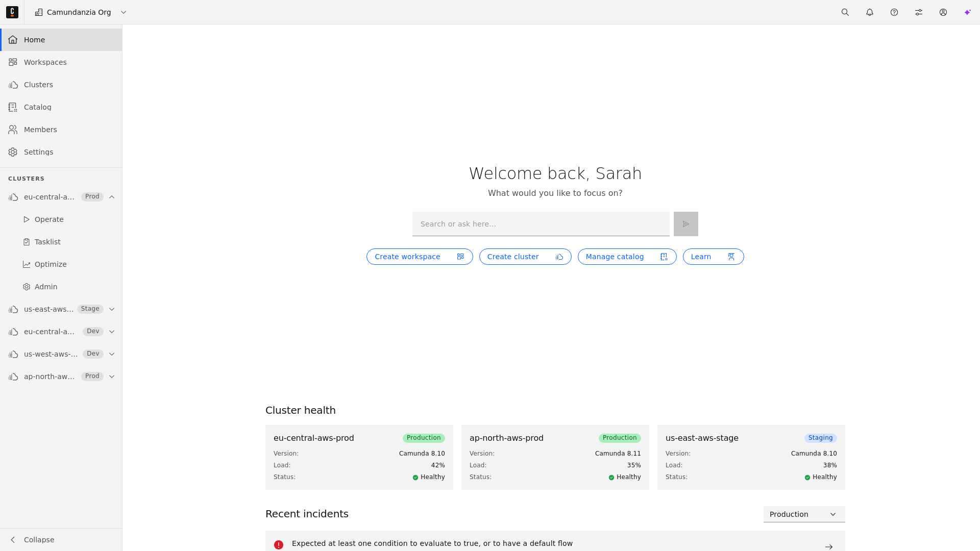980x551 pixels.
Task: Open the help question mark icon
Action: 894,12
